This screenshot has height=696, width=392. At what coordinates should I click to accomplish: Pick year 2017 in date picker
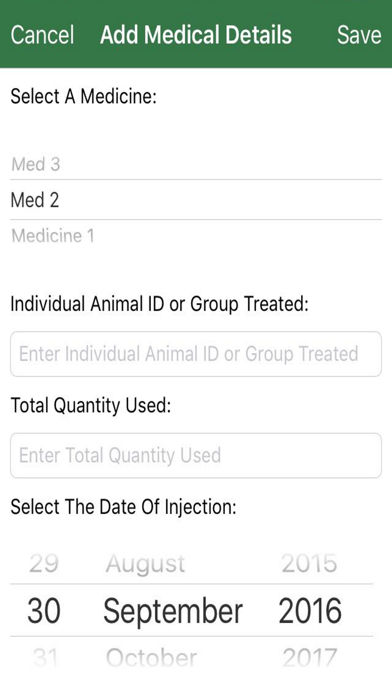(x=310, y=657)
